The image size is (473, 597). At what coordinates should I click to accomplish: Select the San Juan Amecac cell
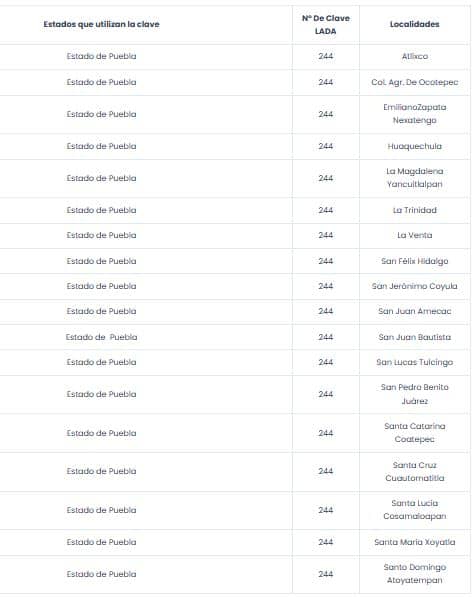(415, 311)
